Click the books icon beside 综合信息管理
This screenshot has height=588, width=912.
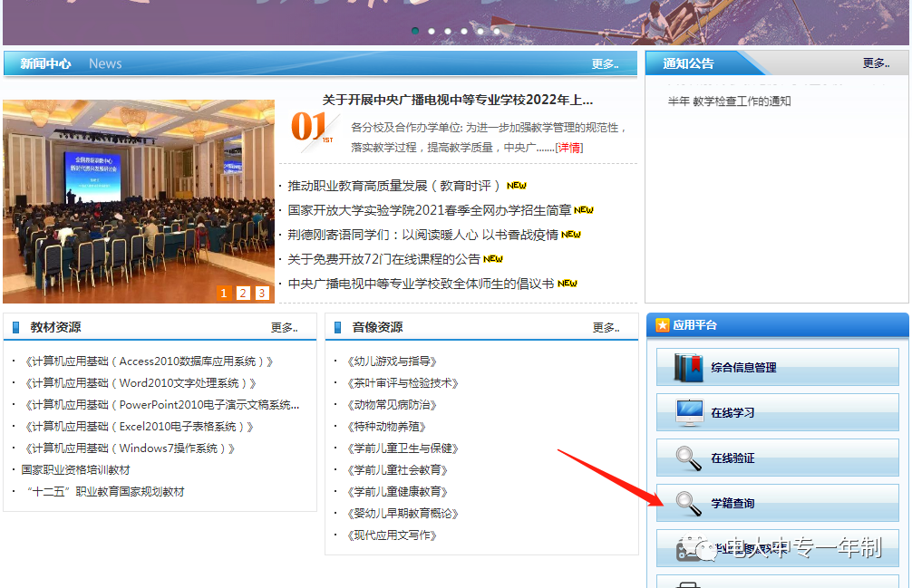click(688, 368)
